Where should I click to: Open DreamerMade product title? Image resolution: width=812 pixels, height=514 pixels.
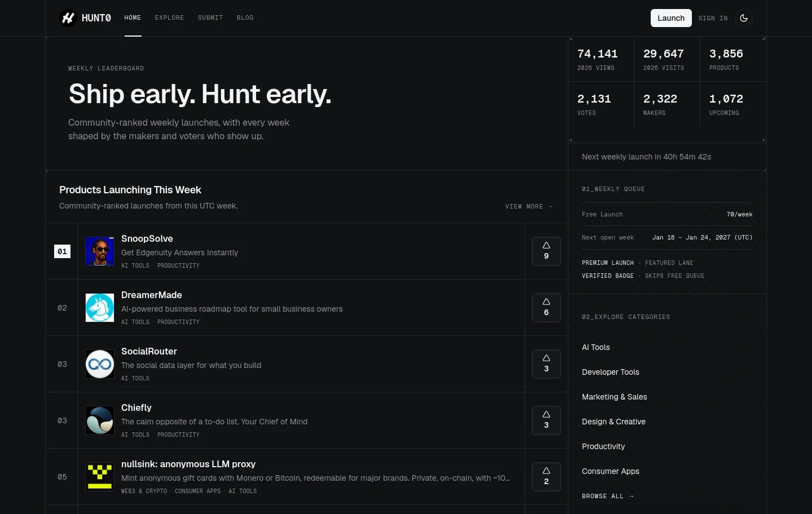click(152, 295)
